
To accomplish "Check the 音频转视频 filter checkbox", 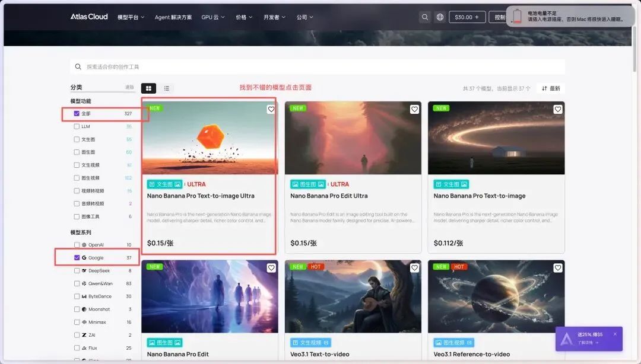I will click(77, 203).
